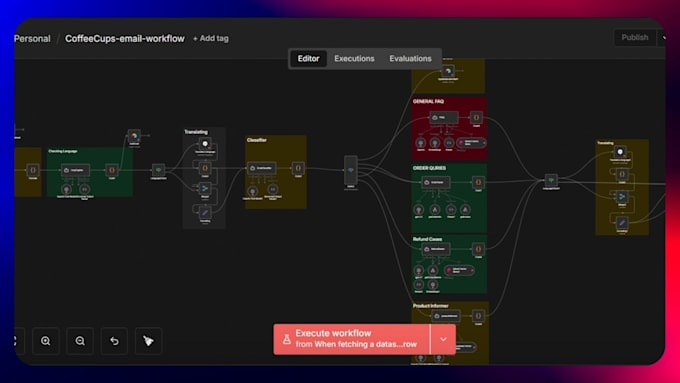Click the Add tag link
This screenshot has height=383, width=680.
coord(211,39)
